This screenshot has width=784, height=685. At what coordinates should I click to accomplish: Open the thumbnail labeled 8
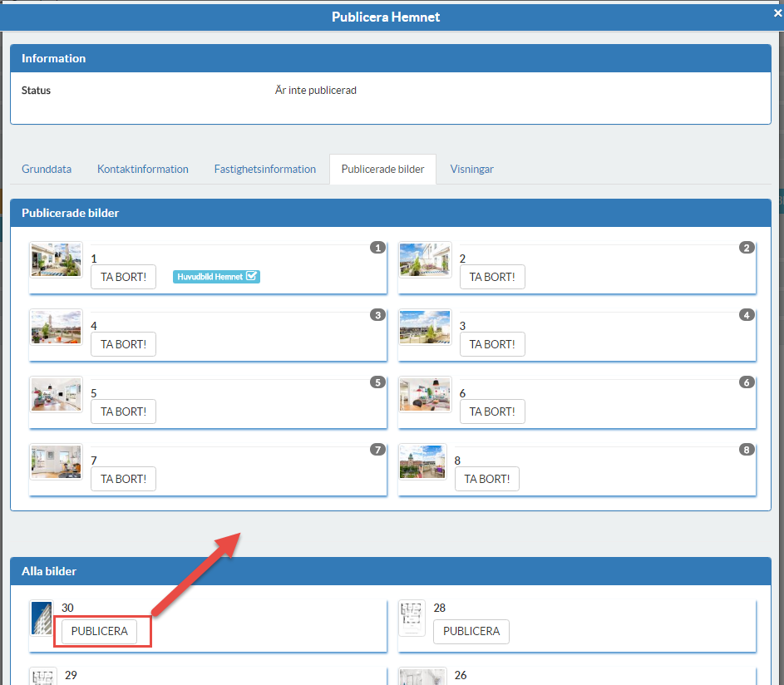[422, 462]
